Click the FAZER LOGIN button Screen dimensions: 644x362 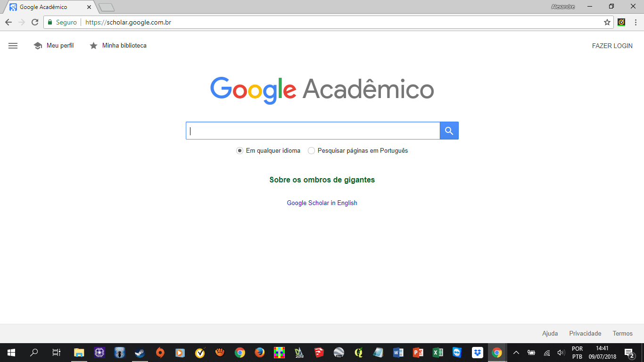(612, 46)
